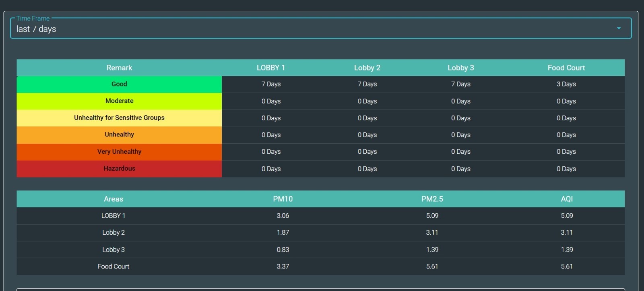The width and height of the screenshot is (644, 291).
Task: Select the Food Court row in Areas table
Action: 114,266
